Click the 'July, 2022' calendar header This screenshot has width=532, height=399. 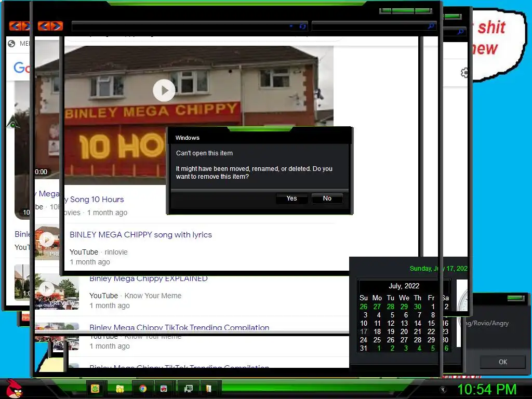[404, 286]
